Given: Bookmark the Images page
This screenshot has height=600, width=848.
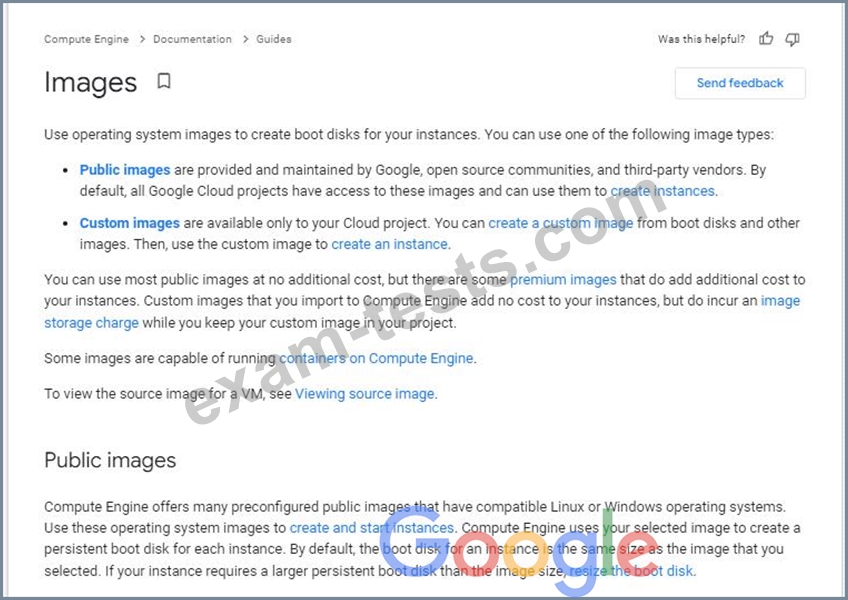Looking at the screenshot, I should click(164, 81).
